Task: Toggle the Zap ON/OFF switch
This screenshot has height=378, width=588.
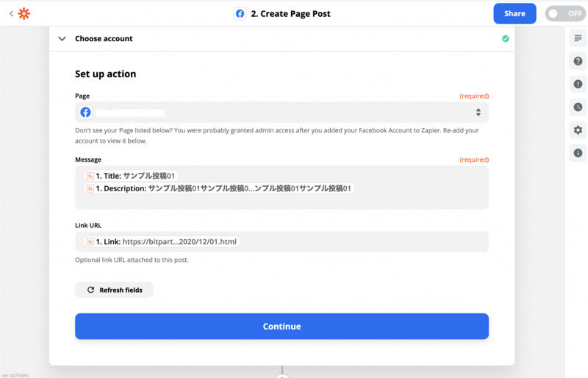Action: (x=564, y=13)
